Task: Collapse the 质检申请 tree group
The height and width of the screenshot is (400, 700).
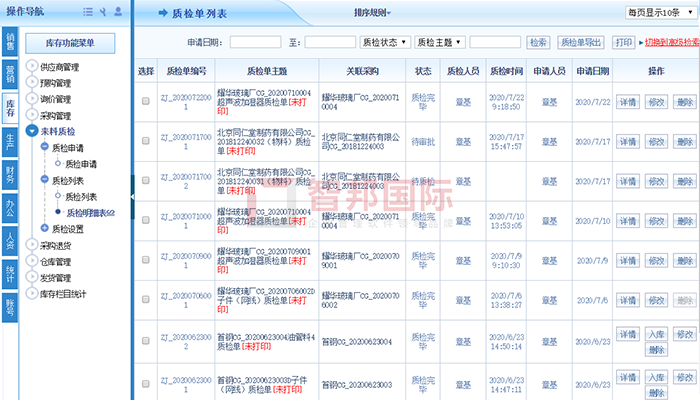Action: point(44,146)
